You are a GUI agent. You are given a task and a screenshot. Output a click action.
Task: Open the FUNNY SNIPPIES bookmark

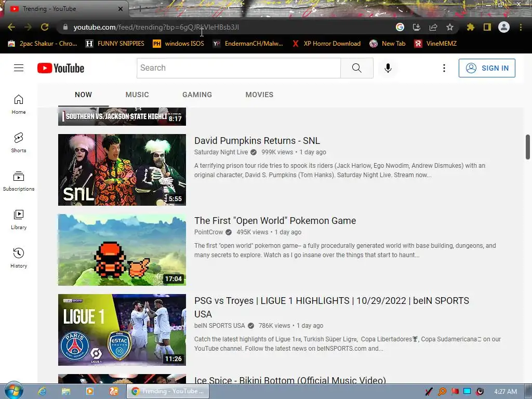pos(115,44)
